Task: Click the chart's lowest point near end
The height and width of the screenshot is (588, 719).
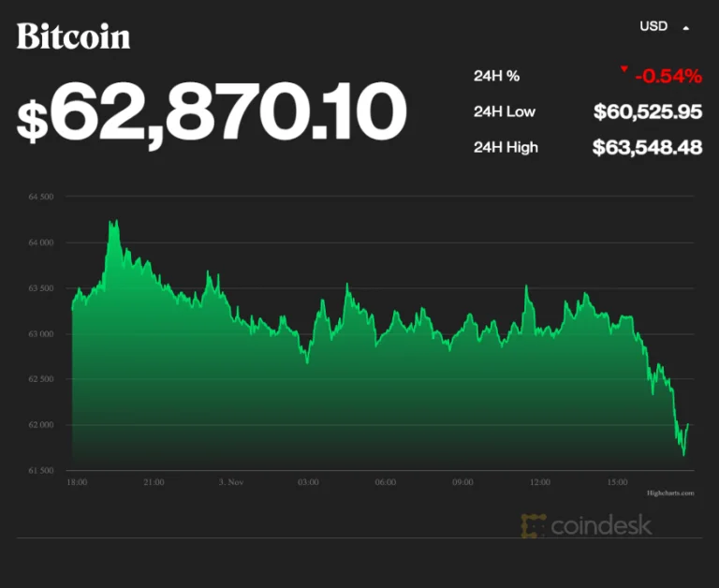Action: (683, 454)
